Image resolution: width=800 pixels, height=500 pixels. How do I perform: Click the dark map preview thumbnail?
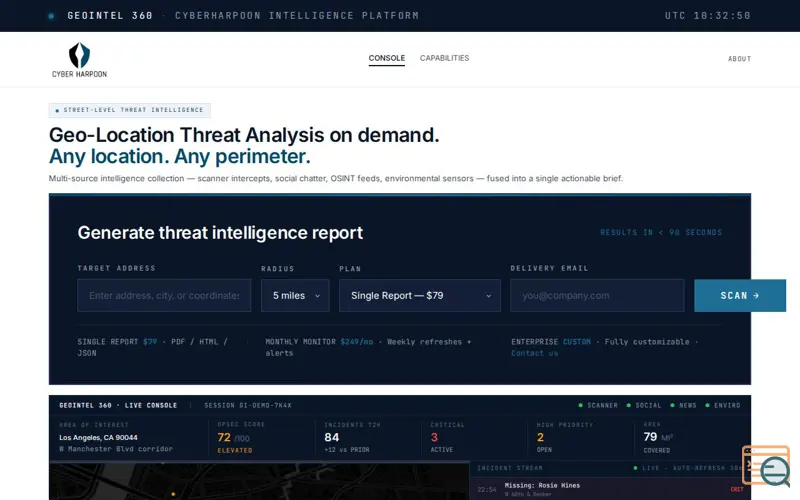click(259, 481)
